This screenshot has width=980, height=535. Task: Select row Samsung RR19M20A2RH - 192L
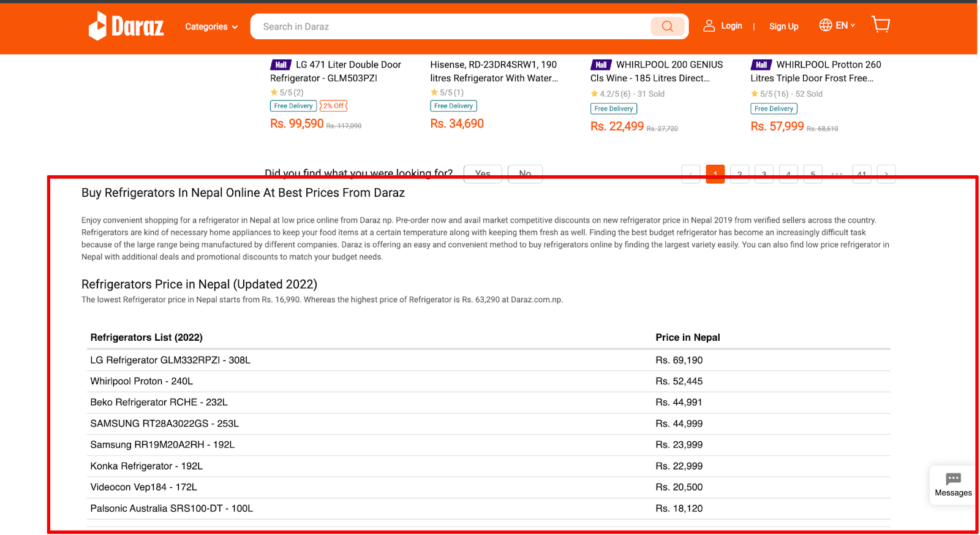[489, 445]
